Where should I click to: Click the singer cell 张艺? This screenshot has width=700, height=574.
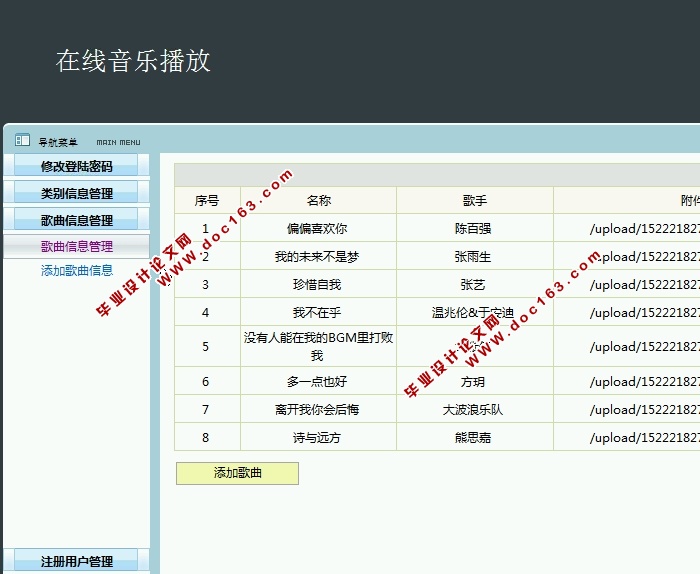pos(473,284)
